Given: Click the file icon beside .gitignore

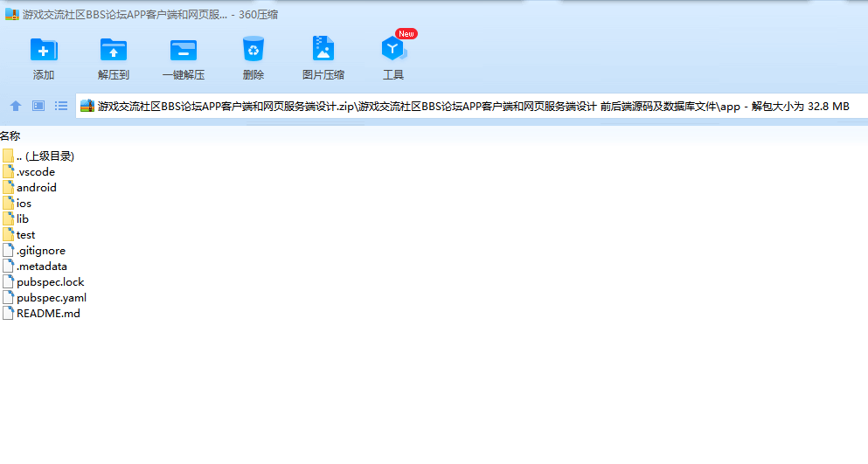Looking at the screenshot, I should (x=8, y=250).
